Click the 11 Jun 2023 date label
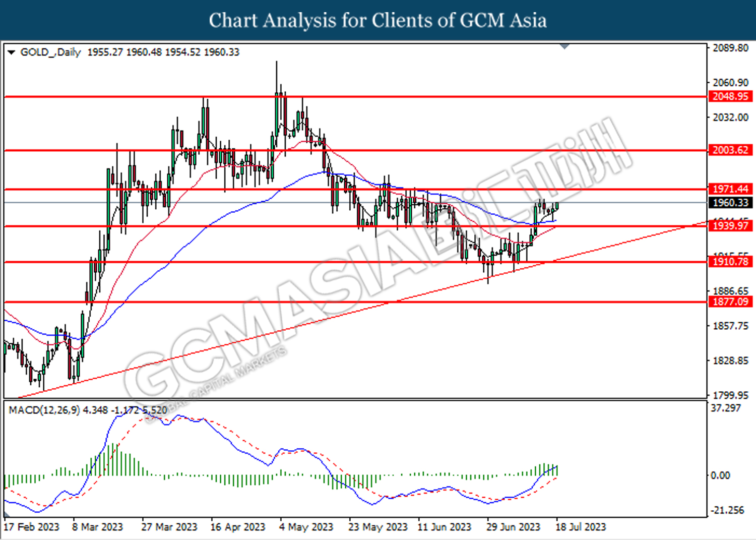 click(444, 527)
